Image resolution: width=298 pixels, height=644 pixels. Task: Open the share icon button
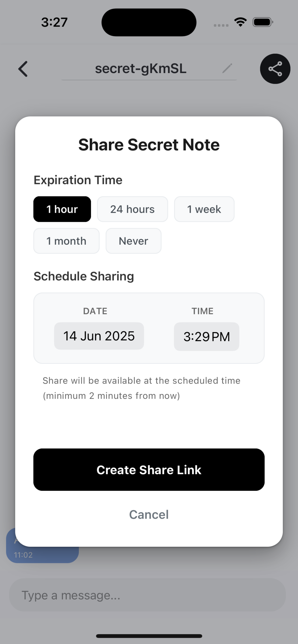coord(275,69)
